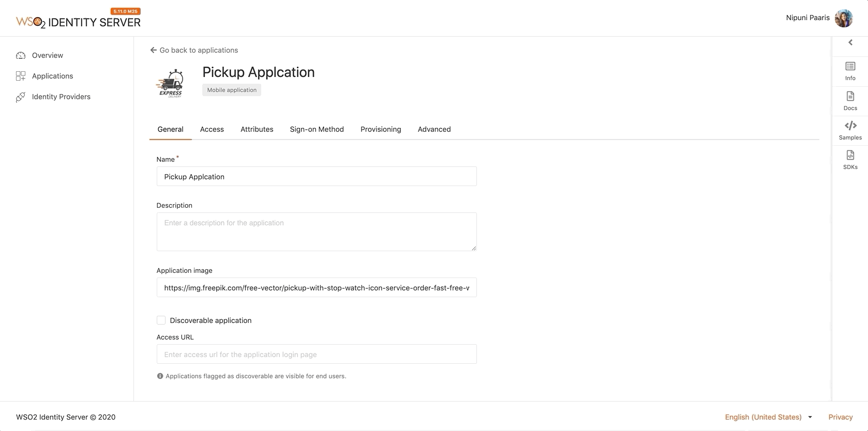Click the Express delivery application logo
The height and width of the screenshot is (431, 868).
pos(170,83)
